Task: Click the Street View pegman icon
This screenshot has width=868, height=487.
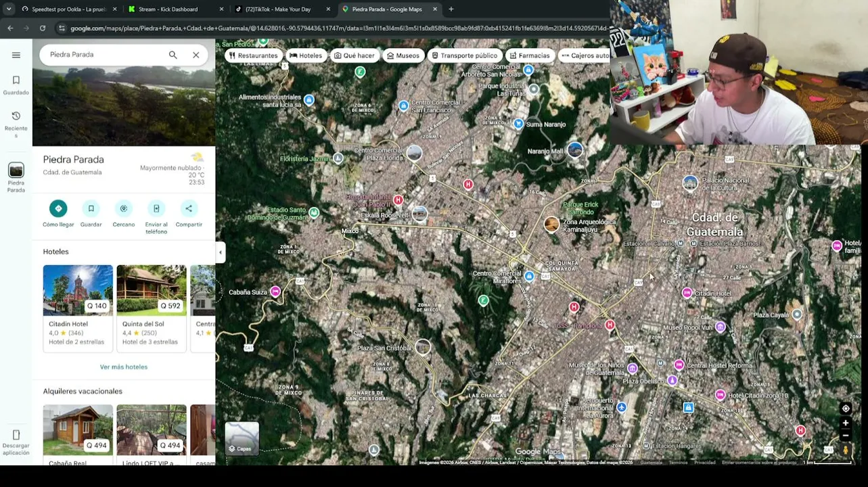Action: (x=846, y=450)
